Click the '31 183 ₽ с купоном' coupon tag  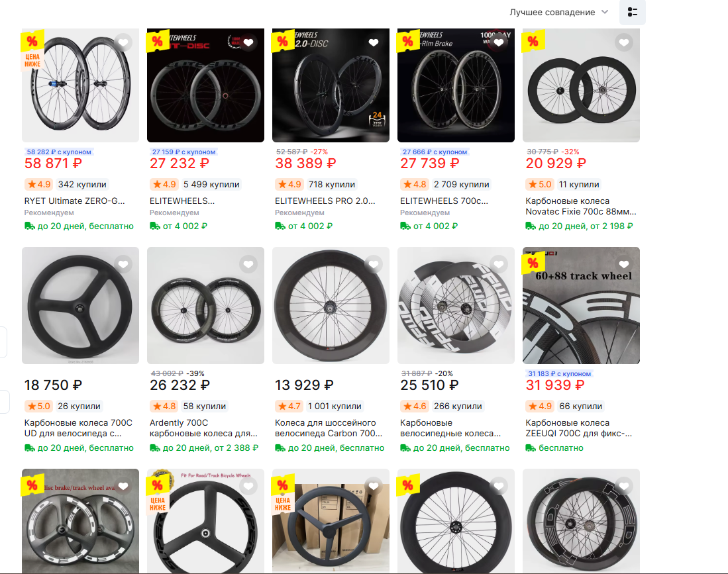pos(560,373)
